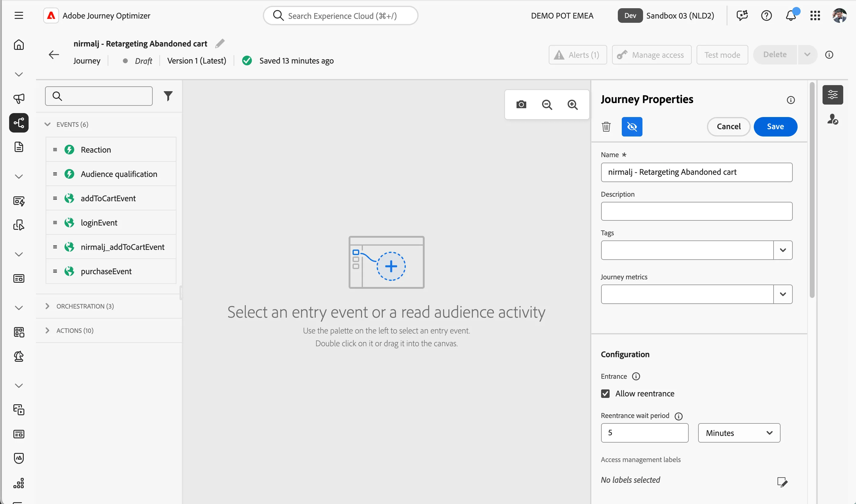Open the Tags dropdown
856x504 pixels.
point(783,250)
